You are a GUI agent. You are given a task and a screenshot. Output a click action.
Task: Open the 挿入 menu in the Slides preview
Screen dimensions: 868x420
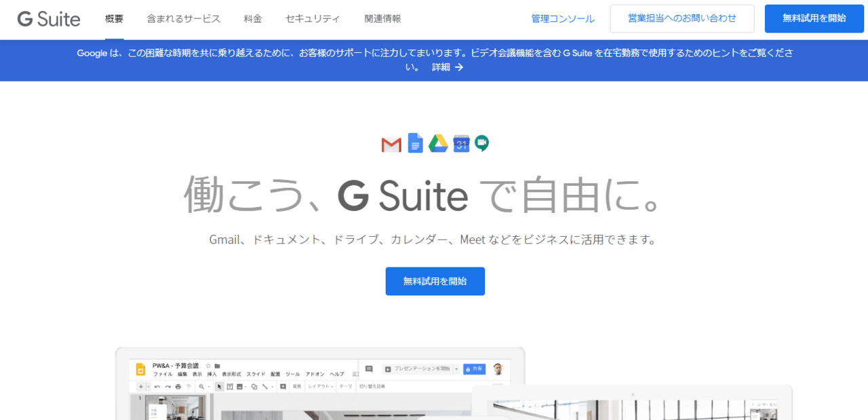pos(212,374)
